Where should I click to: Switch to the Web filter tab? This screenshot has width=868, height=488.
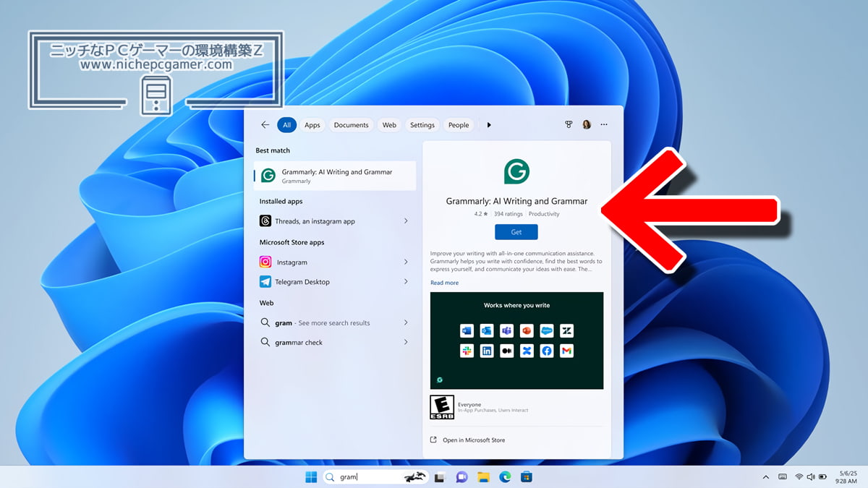pyautogui.click(x=389, y=125)
